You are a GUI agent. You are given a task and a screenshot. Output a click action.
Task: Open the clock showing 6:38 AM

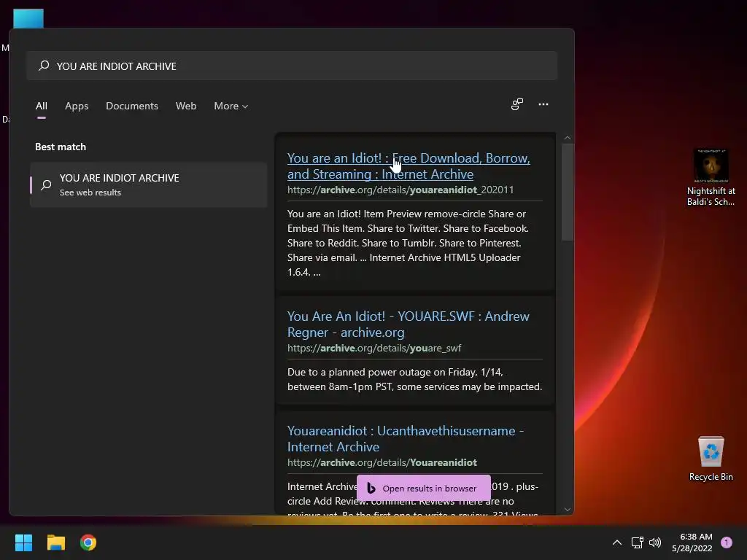pos(692,542)
